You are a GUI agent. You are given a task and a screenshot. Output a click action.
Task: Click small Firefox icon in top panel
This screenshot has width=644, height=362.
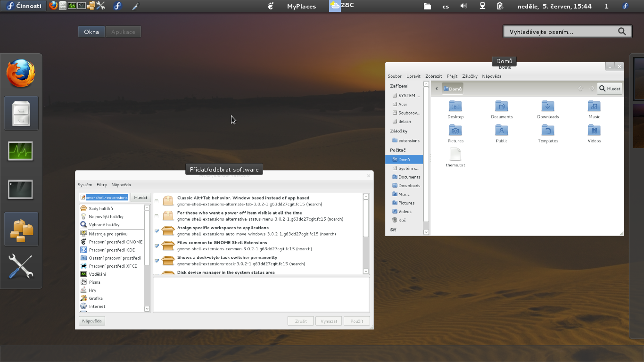(x=53, y=6)
